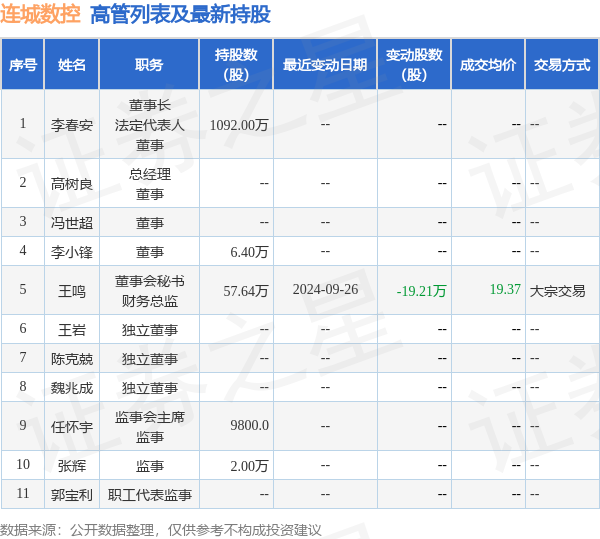Click 董事 in 冯世超's row
This screenshot has width=600, height=539.
(150, 223)
